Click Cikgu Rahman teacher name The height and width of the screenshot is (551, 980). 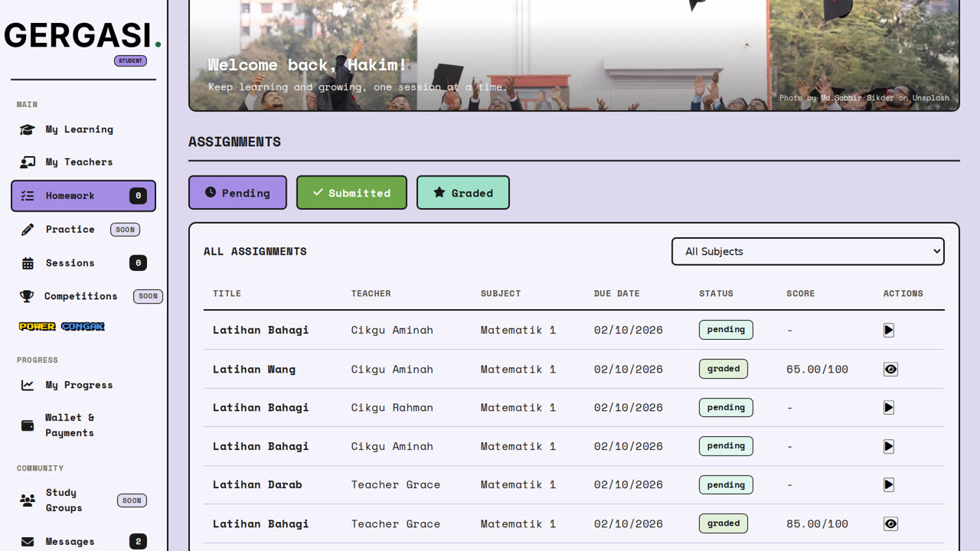coord(392,407)
